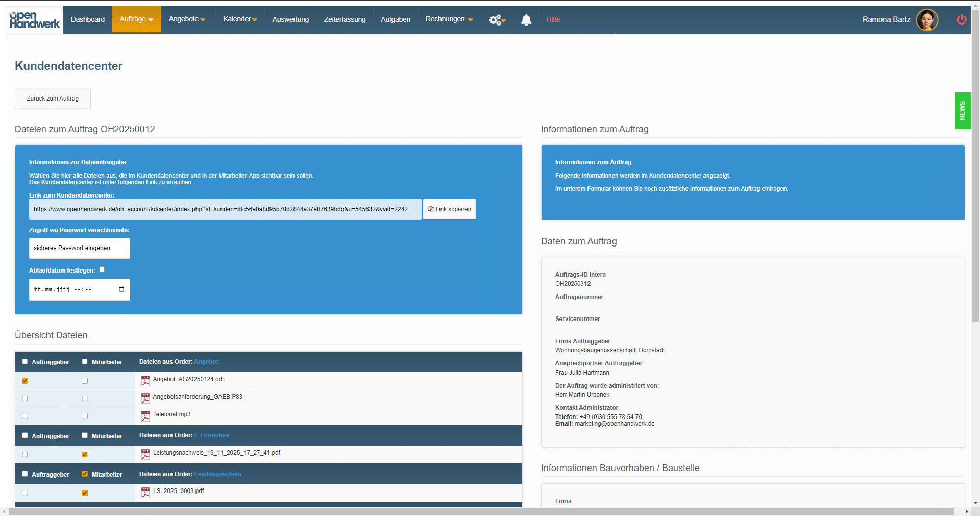Open the settings gears menu

click(497, 20)
